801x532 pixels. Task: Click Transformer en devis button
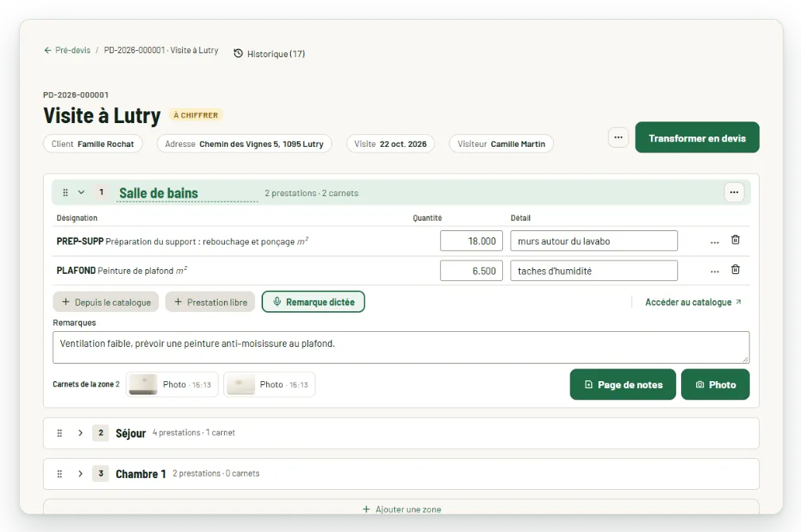[x=697, y=137]
